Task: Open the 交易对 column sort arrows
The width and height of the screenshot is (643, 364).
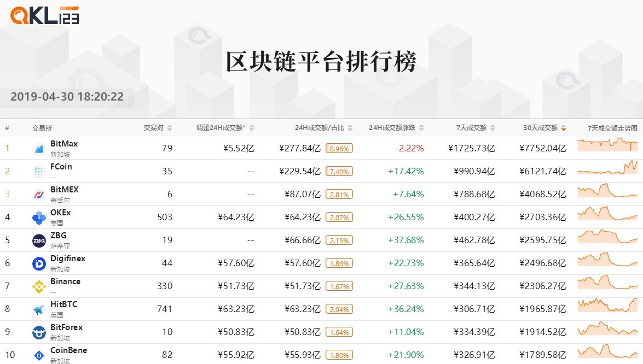Action: tap(170, 127)
